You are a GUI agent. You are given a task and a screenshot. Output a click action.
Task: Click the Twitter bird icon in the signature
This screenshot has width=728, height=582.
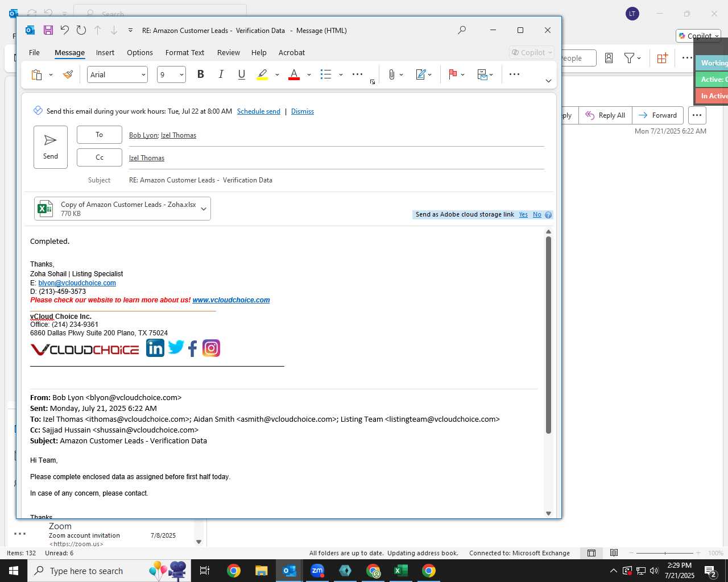click(176, 347)
